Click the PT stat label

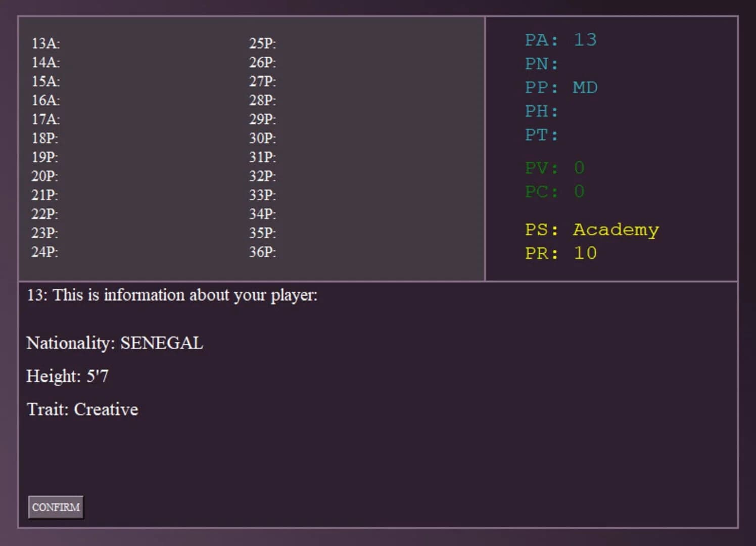(x=541, y=135)
